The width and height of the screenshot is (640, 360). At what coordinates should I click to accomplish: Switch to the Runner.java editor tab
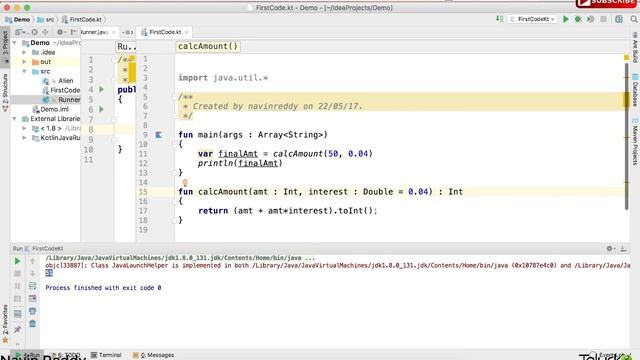(x=95, y=32)
